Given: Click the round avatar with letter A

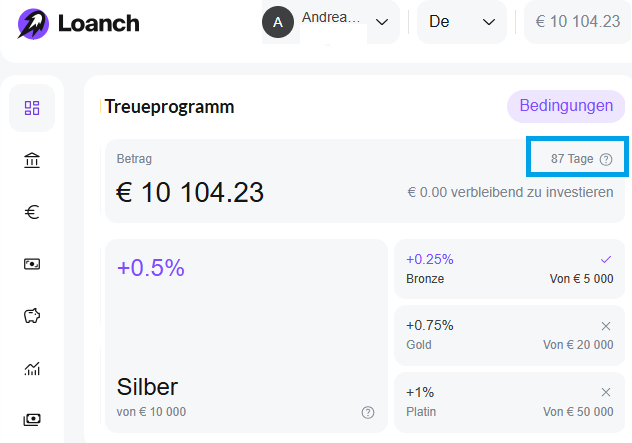Looking at the screenshot, I should (x=278, y=22).
